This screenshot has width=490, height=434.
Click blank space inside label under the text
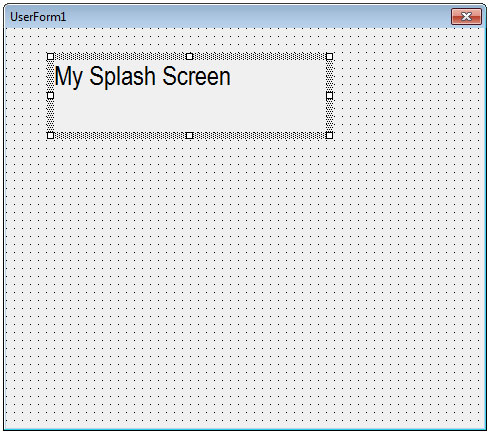click(x=189, y=112)
